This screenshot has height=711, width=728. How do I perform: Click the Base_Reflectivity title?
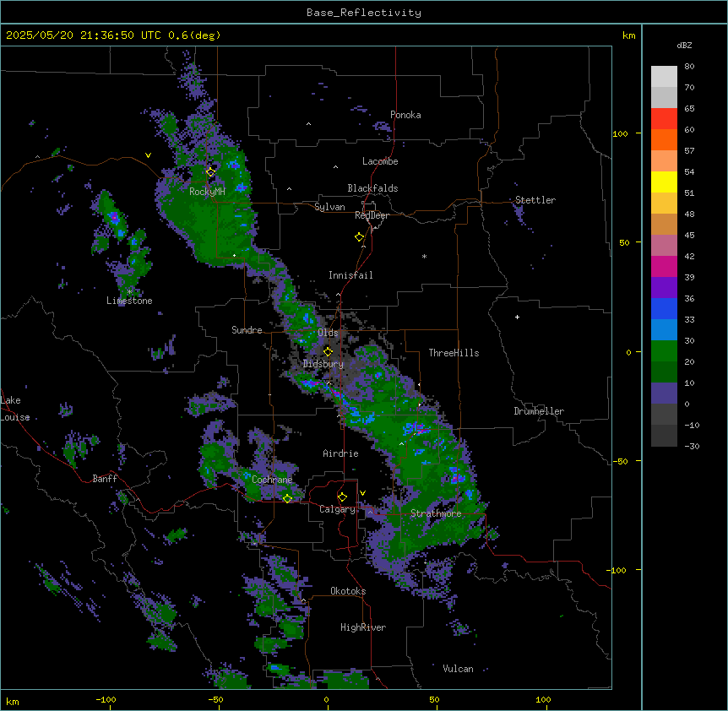(364, 13)
